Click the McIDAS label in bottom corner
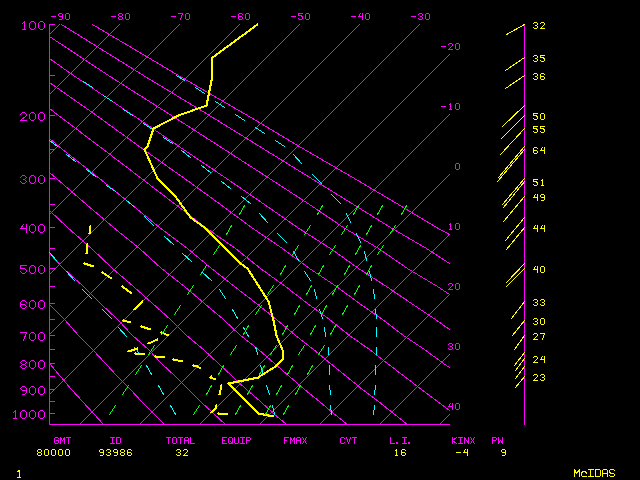Screen dimensions: 640x480 (594, 472)
